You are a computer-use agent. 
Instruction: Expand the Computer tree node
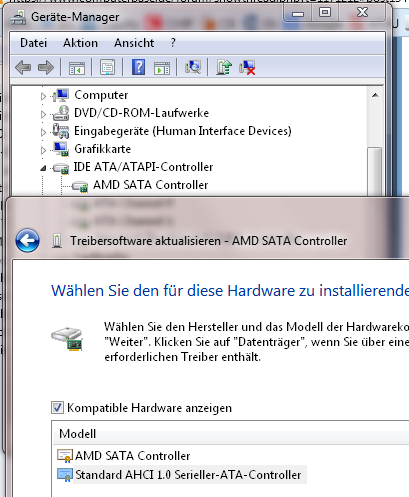tap(43, 96)
